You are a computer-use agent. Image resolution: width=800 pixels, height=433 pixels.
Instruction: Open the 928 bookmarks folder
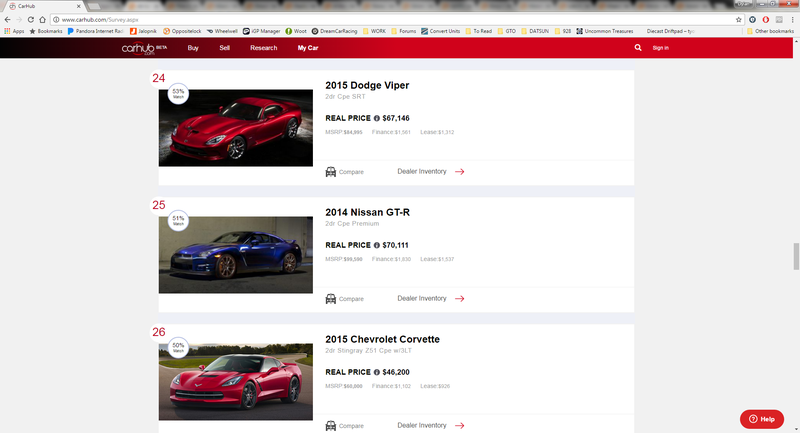[x=563, y=31]
